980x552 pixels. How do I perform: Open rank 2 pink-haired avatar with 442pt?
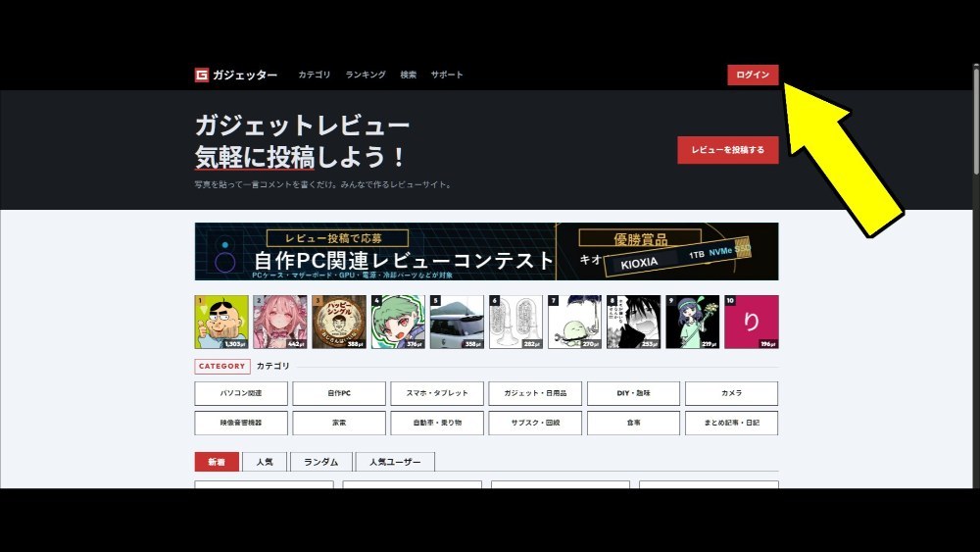[x=280, y=322]
